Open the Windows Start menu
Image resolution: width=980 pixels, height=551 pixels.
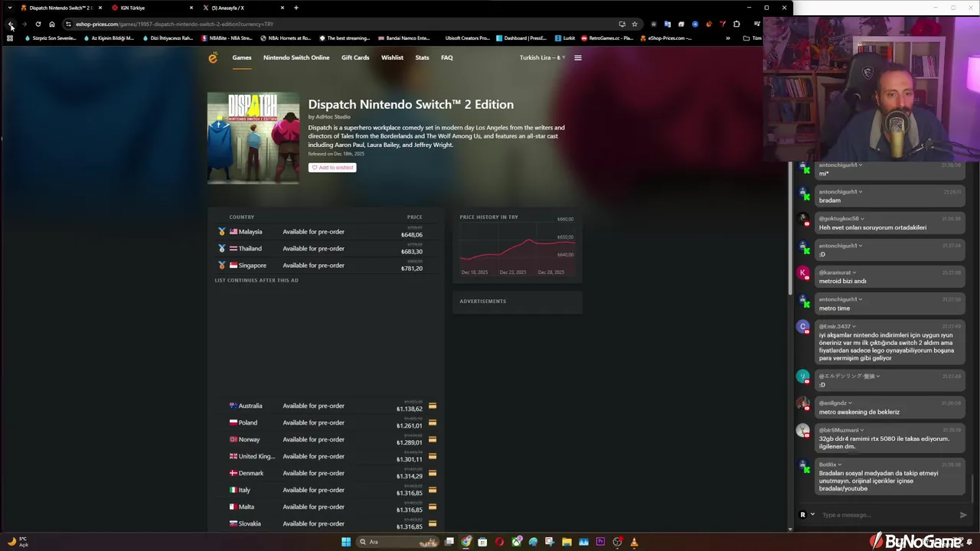click(x=346, y=542)
